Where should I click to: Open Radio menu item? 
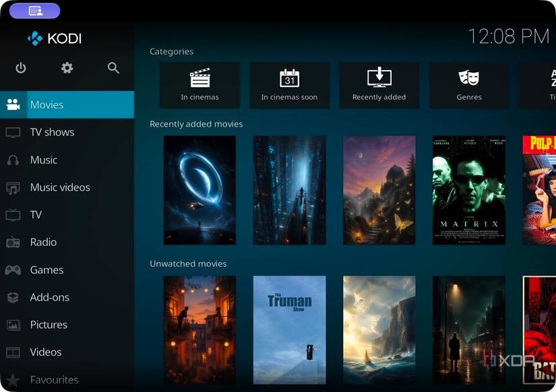[67, 242]
